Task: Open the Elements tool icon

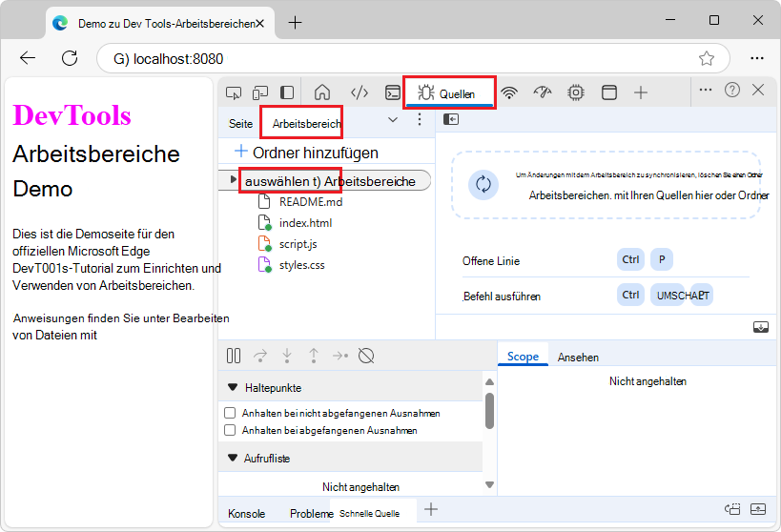Action: click(360, 92)
